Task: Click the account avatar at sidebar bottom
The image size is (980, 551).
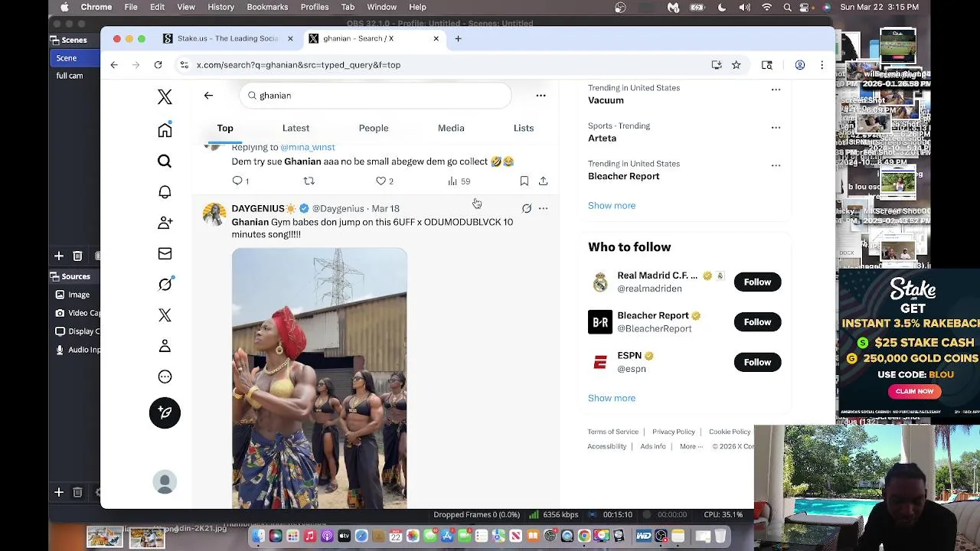Action: (165, 481)
